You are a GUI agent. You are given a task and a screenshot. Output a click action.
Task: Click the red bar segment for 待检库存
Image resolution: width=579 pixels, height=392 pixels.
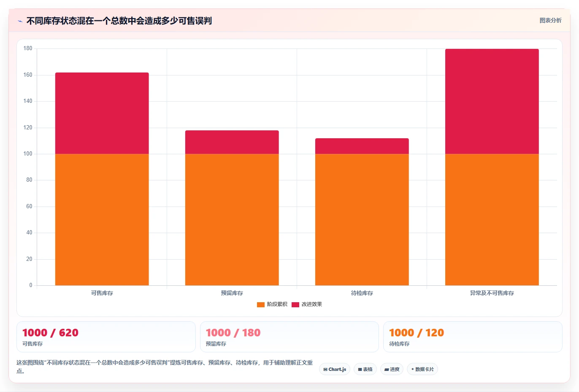point(362,146)
